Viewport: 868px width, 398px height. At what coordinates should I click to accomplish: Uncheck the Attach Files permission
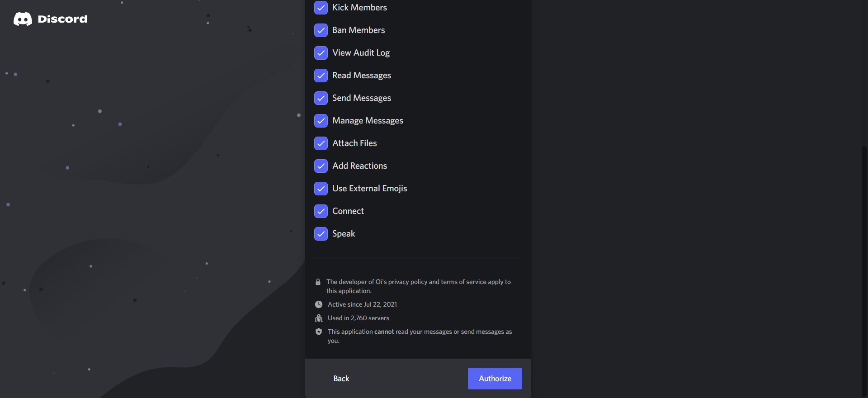point(321,143)
